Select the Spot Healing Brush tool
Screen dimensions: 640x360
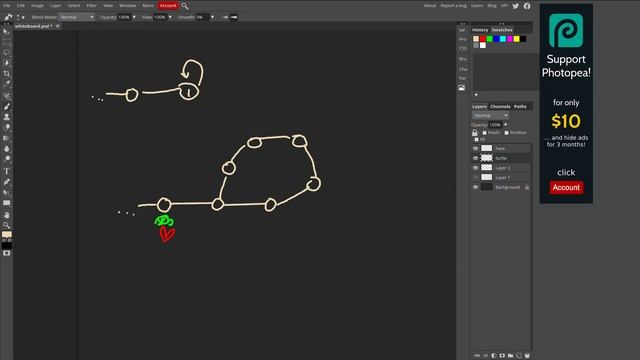click(x=7, y=96)
